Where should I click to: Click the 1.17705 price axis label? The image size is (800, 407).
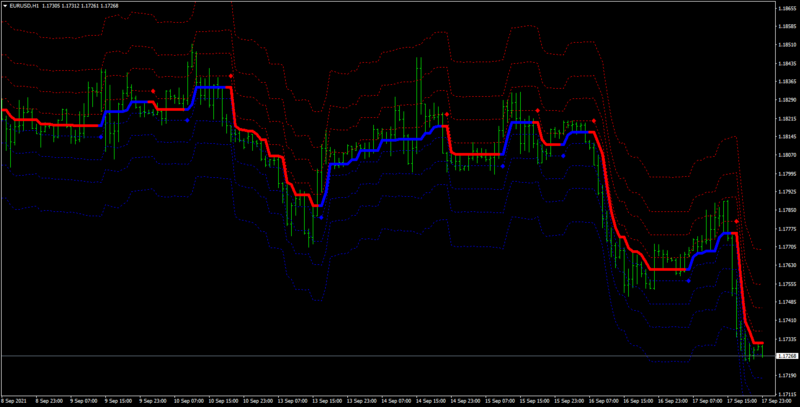tap(787, 247)
